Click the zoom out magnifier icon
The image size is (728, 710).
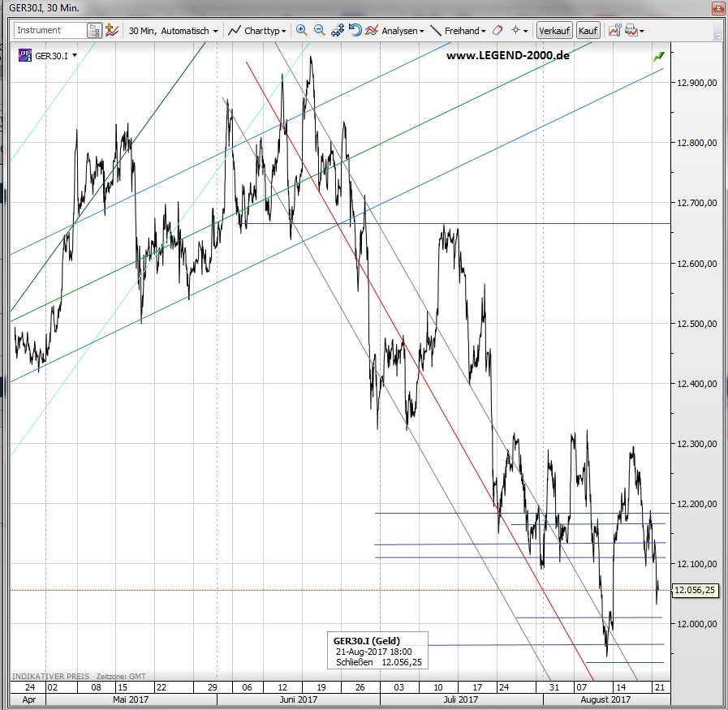[x=319, y=30]
